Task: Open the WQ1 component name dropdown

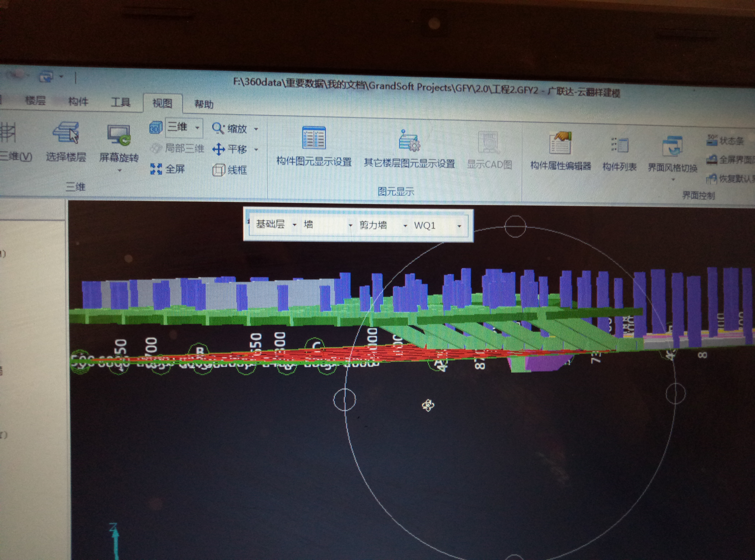Action: (459, 226)
